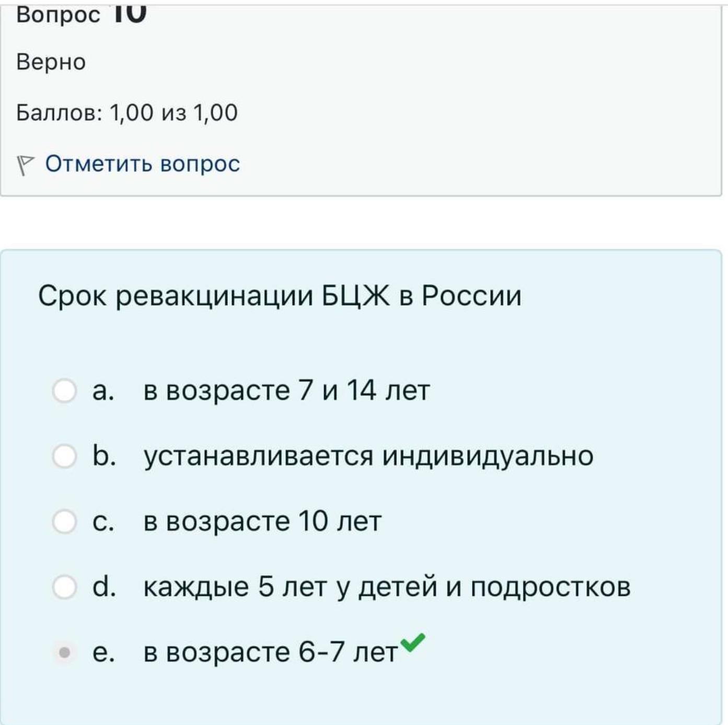
Task: Click the green checkmark next to answer e
Action: (413, 642)
